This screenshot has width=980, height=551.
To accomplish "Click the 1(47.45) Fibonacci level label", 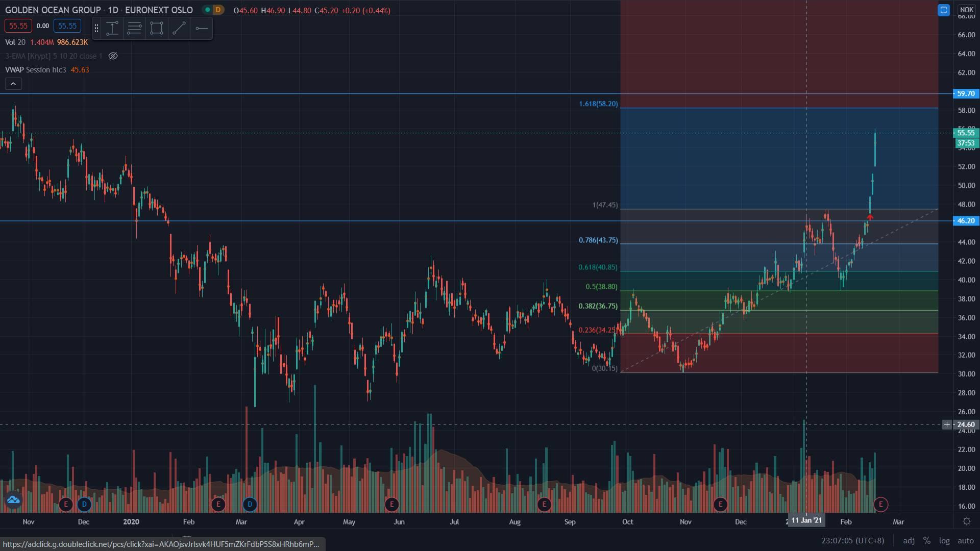I will (605, 205).
